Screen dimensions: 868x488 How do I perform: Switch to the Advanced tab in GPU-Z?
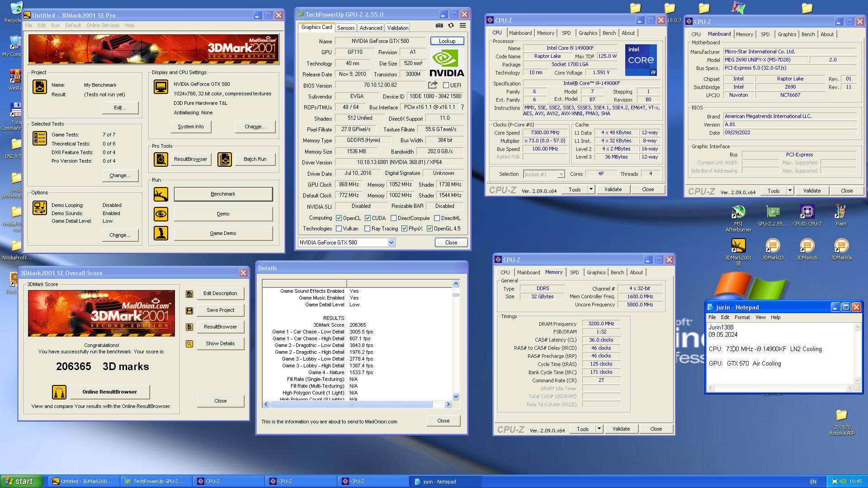tap(371, 28)
